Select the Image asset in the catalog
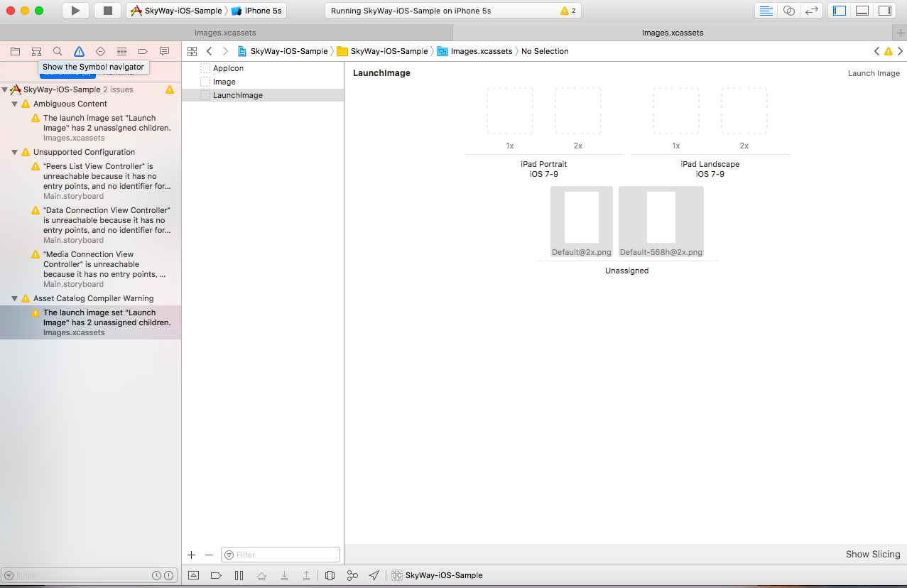907x588 pixels. [223, 81]
